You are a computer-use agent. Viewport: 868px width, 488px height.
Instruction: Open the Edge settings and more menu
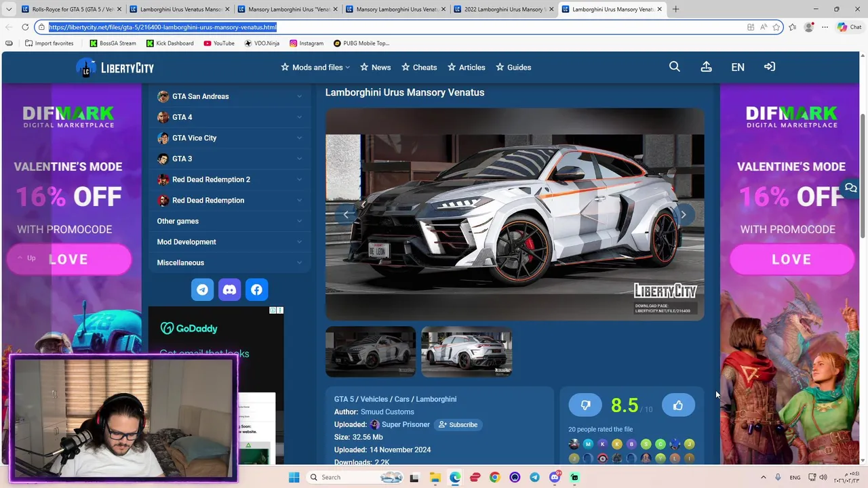click(825, 27)
